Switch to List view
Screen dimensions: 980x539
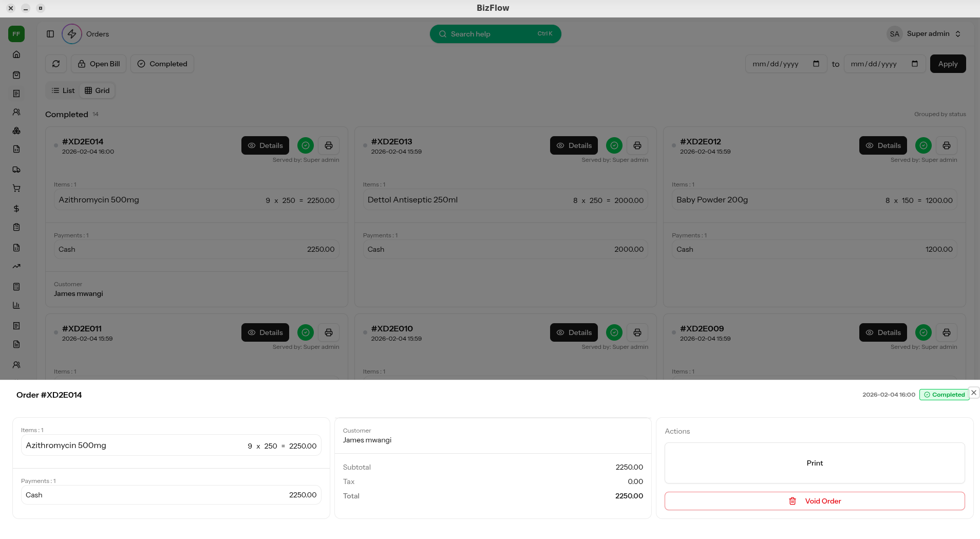tap(63, 90)
